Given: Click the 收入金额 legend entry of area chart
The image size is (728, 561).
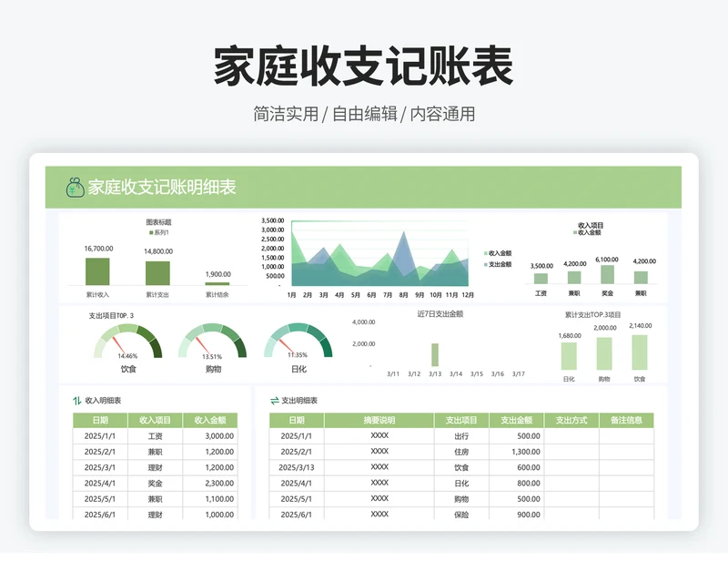Looking at the screenshot, I should pyautogui.click(x=498, y=253).
